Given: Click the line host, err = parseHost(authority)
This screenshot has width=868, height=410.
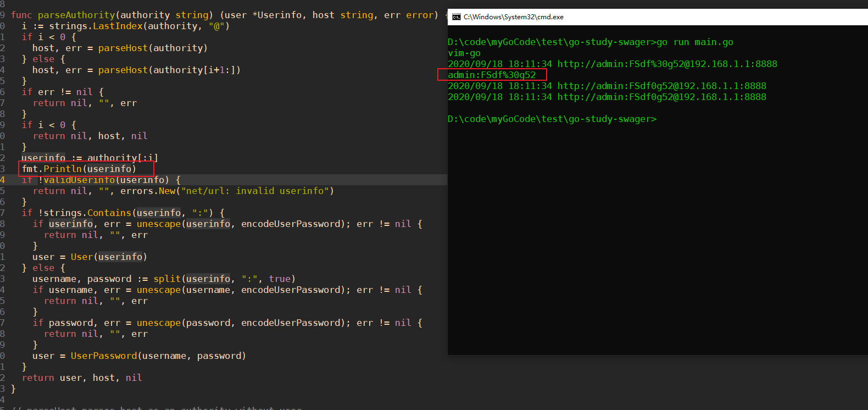Looking at the screenshot, I should [x=120, y=48].
